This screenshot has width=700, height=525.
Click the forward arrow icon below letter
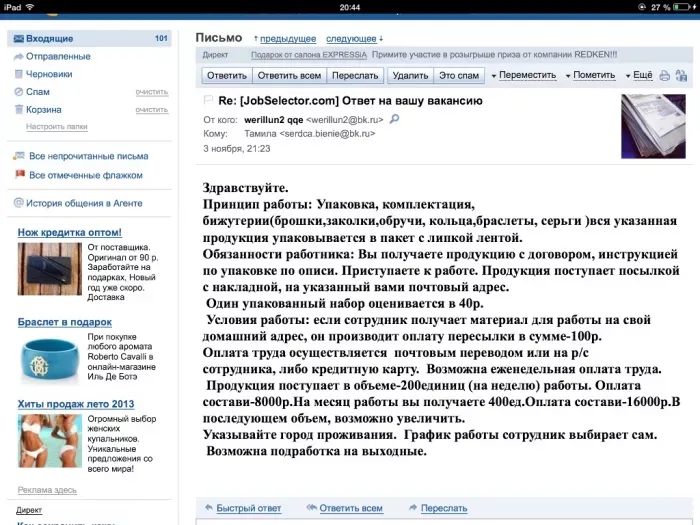pyautogui.click(x=413, y=508)
